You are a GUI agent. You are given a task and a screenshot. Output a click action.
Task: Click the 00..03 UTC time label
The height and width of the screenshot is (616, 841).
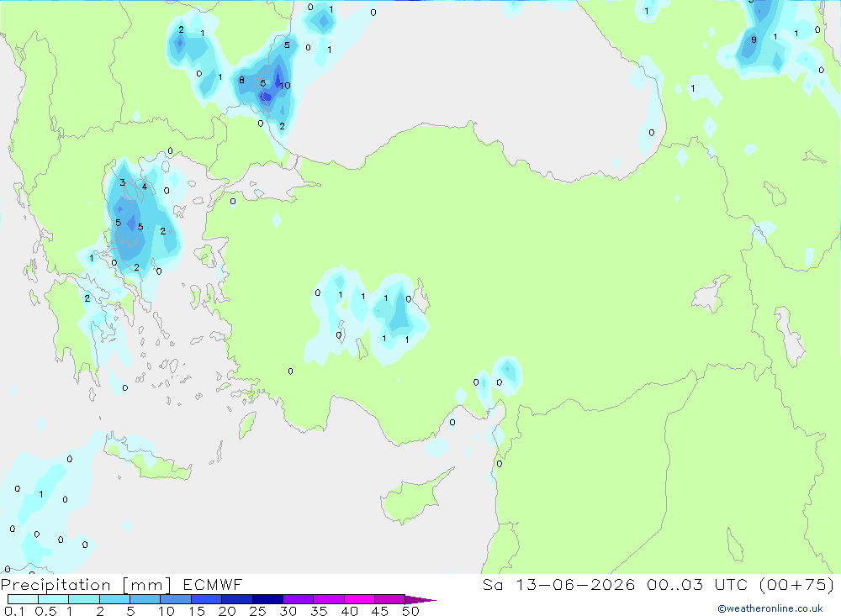pos(697,585)
